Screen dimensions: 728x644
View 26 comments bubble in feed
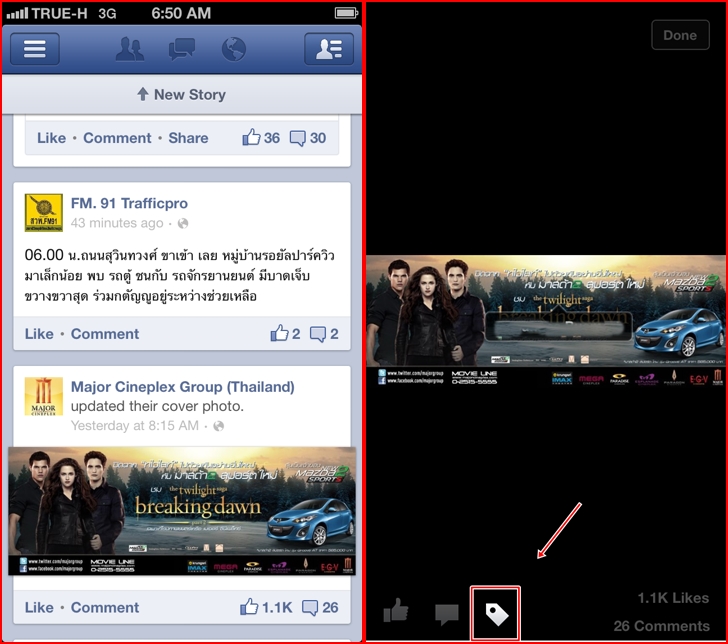(320, 607)
